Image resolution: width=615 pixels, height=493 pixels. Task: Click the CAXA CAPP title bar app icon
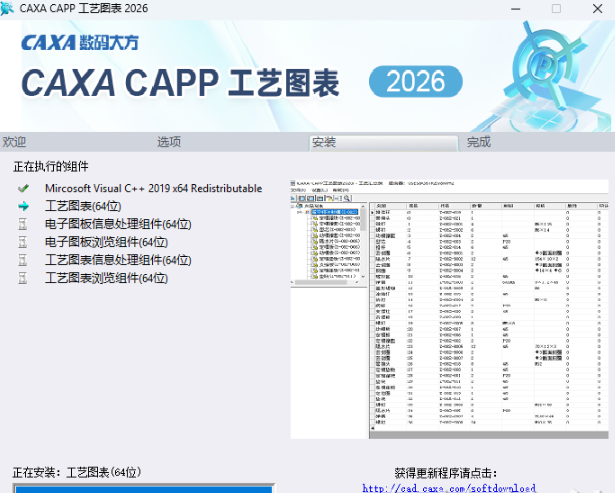point(9,9)
